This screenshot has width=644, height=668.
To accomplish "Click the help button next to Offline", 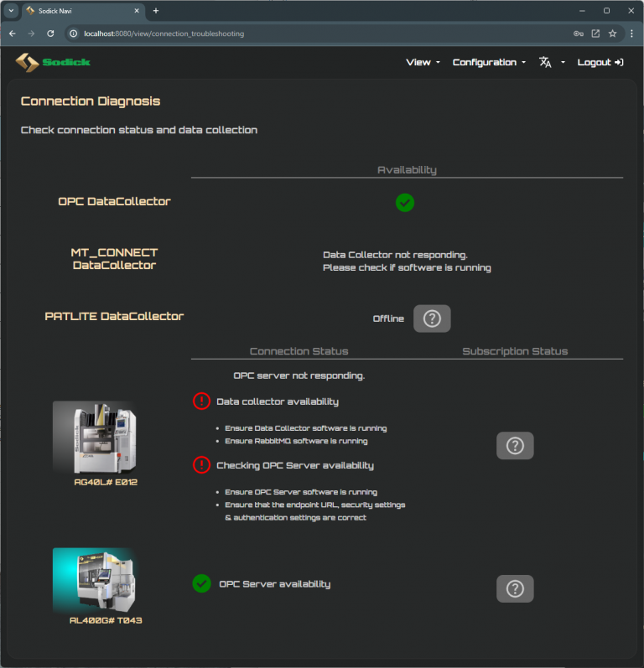I will click(432, 318).
